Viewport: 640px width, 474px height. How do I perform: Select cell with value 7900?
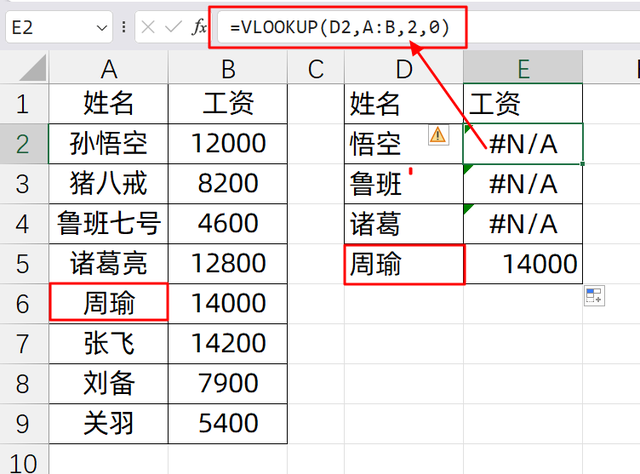[x=228, y=384]
